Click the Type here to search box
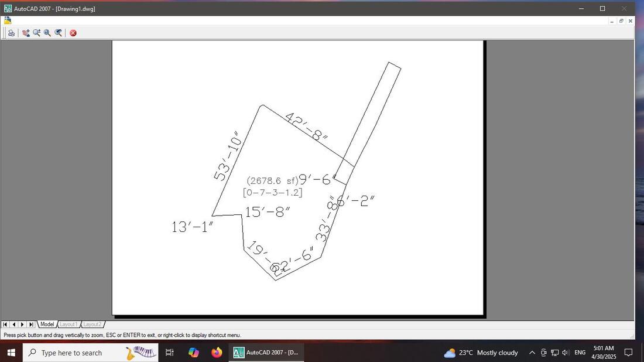This screenshot has height=362, width=644. coord(90,353)
